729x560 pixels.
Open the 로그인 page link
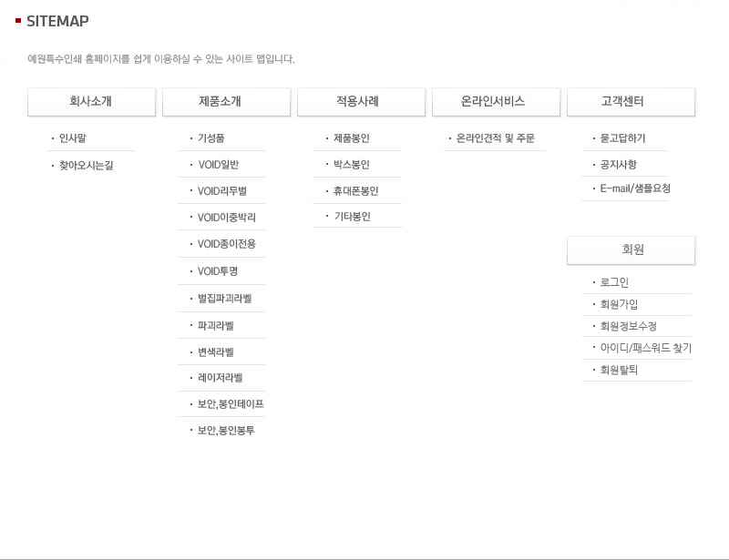tap(613, 282)
